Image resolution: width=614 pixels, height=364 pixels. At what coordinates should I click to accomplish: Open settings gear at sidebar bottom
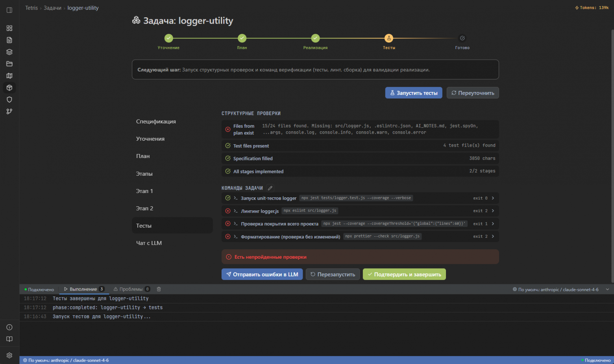point(9,355)
